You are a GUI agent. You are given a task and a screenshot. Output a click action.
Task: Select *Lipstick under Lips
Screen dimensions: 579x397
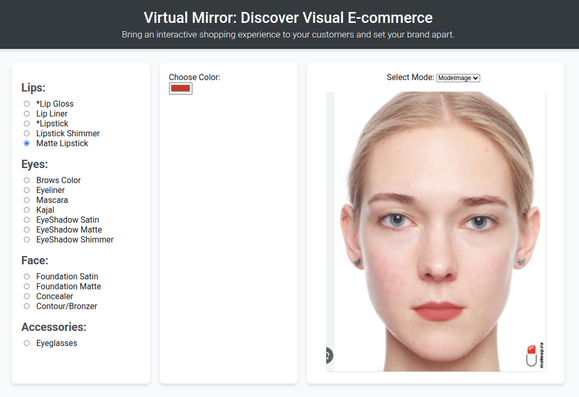click(x=27, y=123)
